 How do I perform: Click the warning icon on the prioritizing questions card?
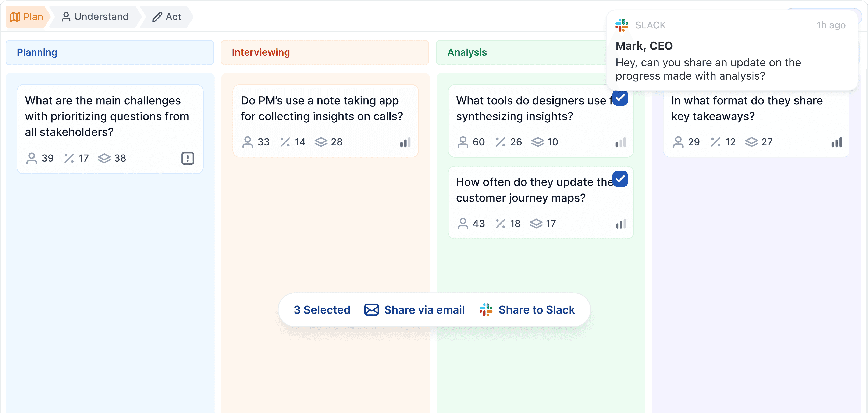[187, 158]
